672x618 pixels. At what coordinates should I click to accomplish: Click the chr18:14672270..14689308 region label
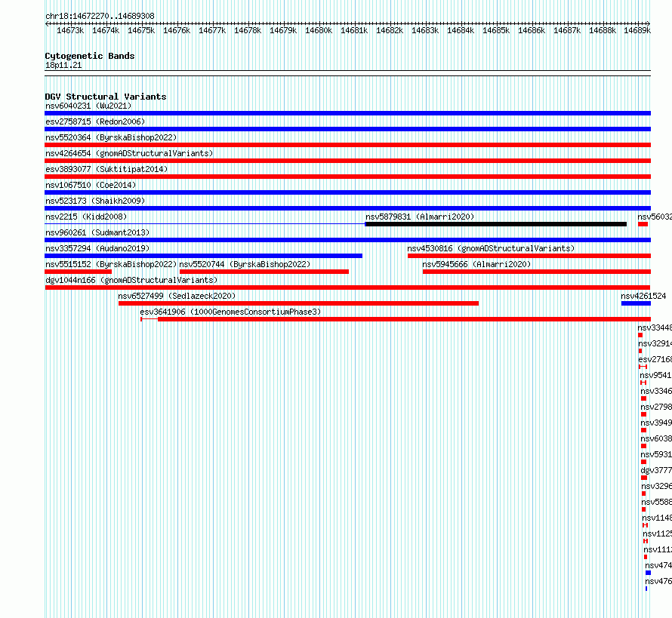(100, 16)
